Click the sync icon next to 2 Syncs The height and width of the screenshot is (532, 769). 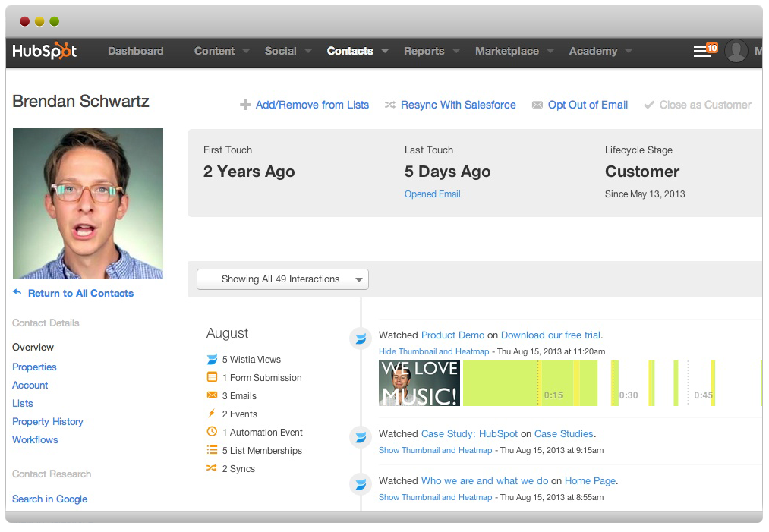212,467
